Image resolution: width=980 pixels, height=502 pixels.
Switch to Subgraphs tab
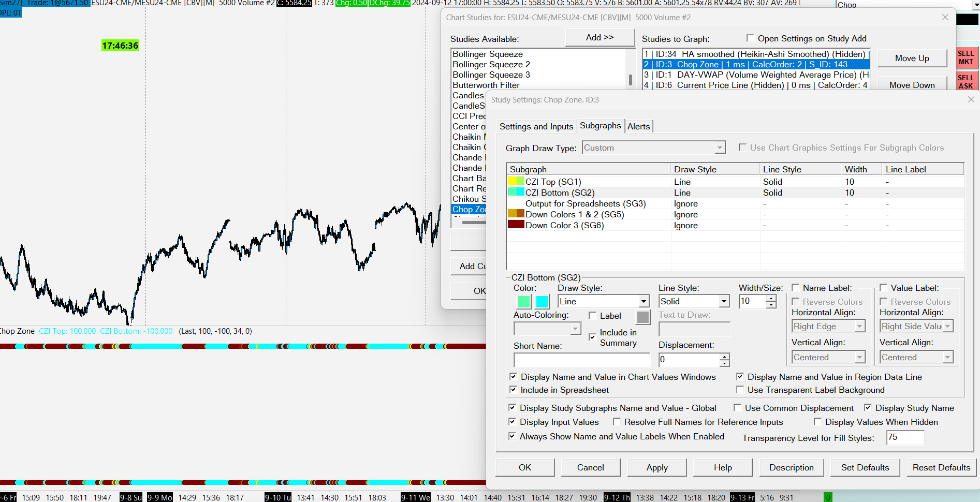[x=600, y=126]
